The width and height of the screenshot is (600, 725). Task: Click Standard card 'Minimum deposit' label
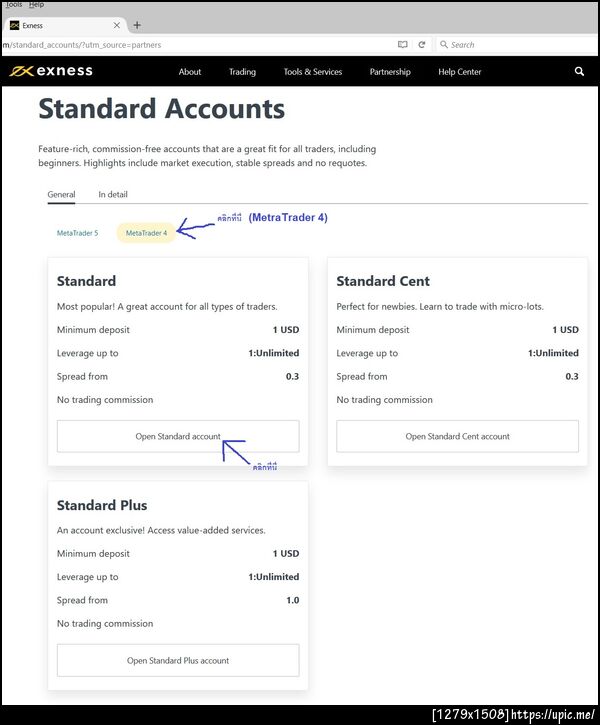coord(93,330)
